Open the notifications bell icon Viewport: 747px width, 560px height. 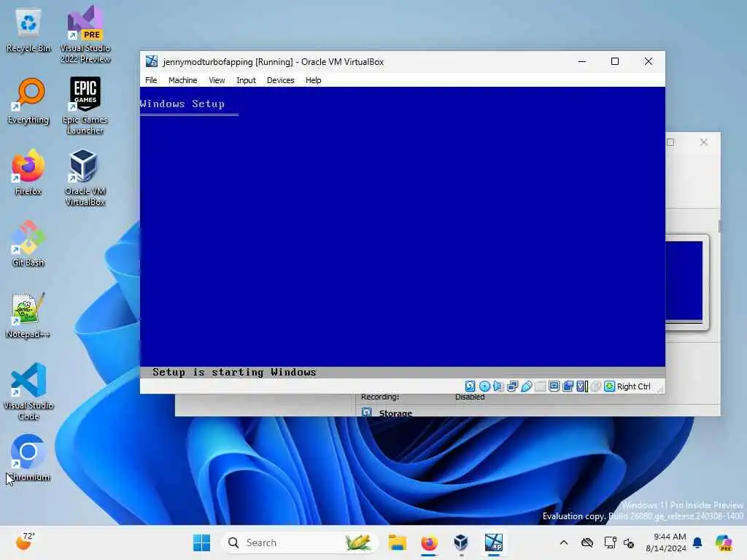[x=697, y=542]
